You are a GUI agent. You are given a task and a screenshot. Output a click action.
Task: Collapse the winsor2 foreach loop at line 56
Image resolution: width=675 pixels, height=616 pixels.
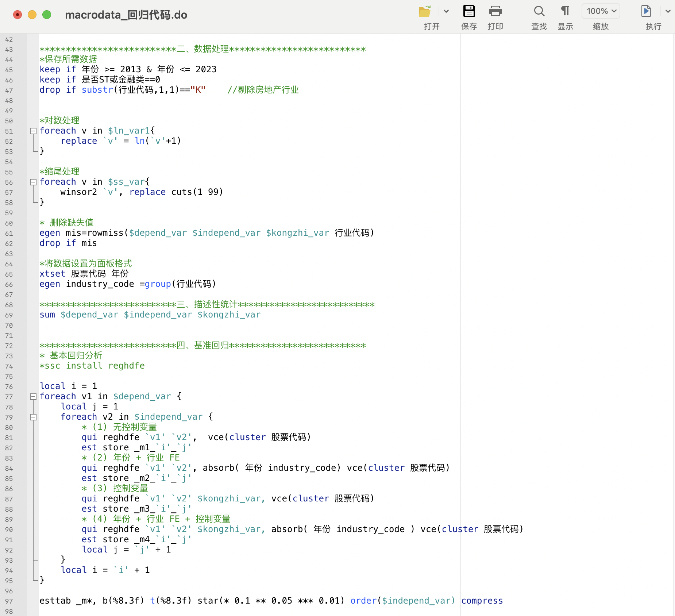click(33, 182)
